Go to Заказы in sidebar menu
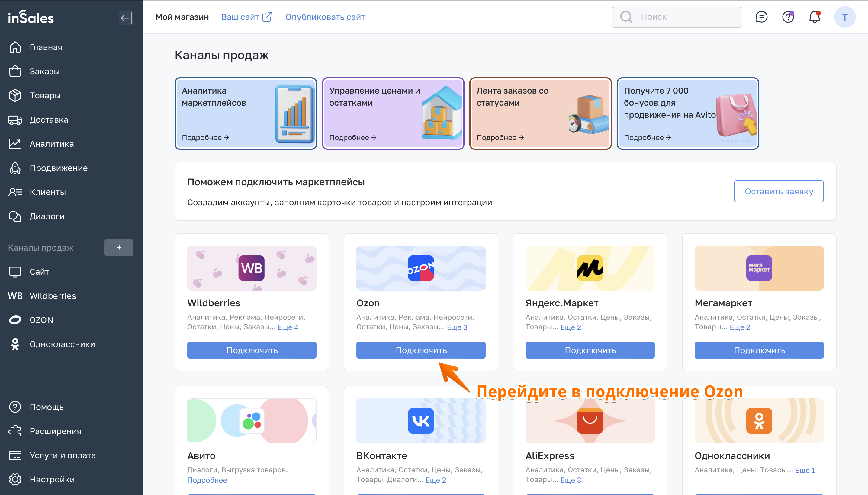Image resolution: width=868 pixels, height=495 pixels. click(x=44, y=72)
